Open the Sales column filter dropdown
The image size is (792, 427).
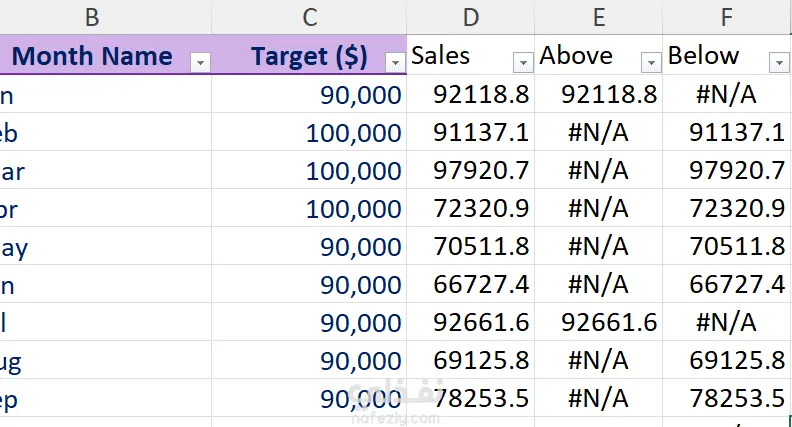(523, 62)
